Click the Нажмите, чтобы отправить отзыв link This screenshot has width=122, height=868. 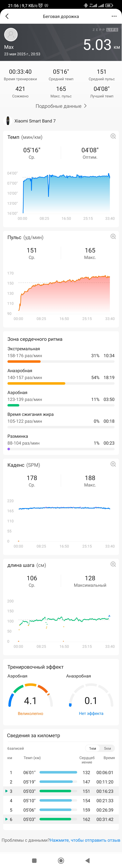pyautogui.click(x=85, y=840)
